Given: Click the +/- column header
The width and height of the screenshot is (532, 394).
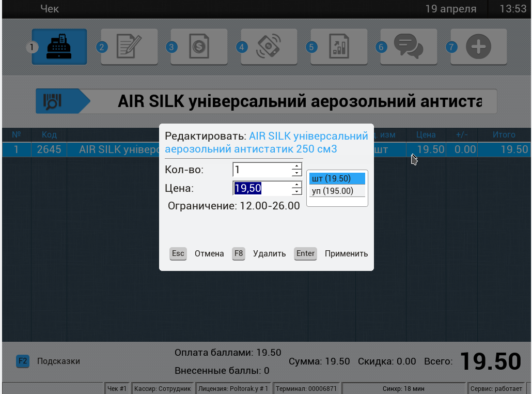Looking at the screenshot, I should click(462, 135).
